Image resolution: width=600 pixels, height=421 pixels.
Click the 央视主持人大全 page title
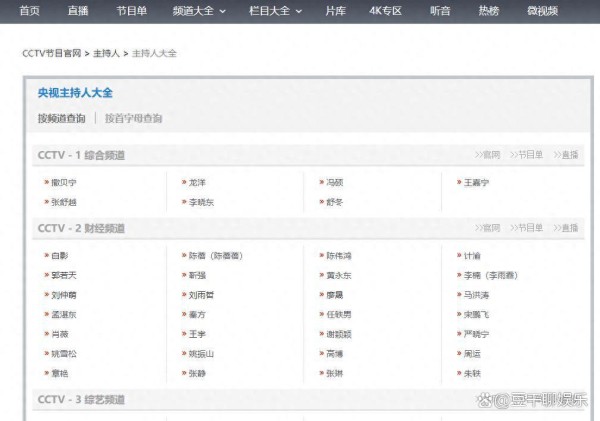point(75,93)
